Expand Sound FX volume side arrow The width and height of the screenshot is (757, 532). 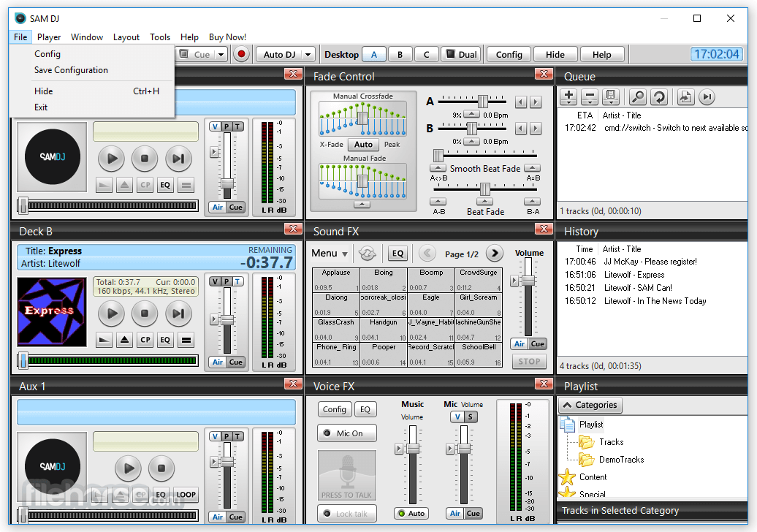point(514,280)
